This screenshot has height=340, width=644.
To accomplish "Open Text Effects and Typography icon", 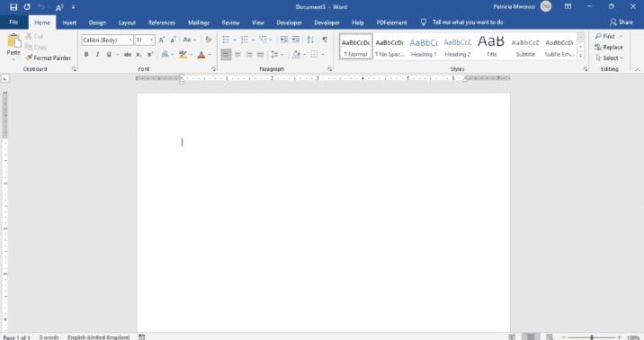I will (x=165, y=54).
